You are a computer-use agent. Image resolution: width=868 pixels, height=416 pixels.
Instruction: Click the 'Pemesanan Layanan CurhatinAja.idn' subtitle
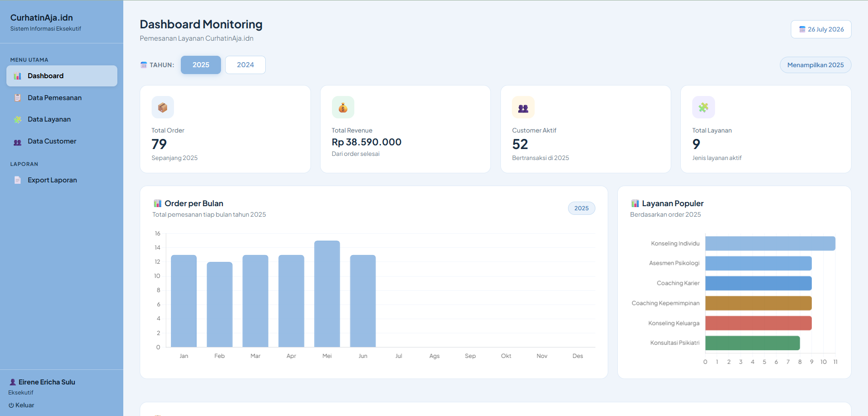(x=196, y=38)
